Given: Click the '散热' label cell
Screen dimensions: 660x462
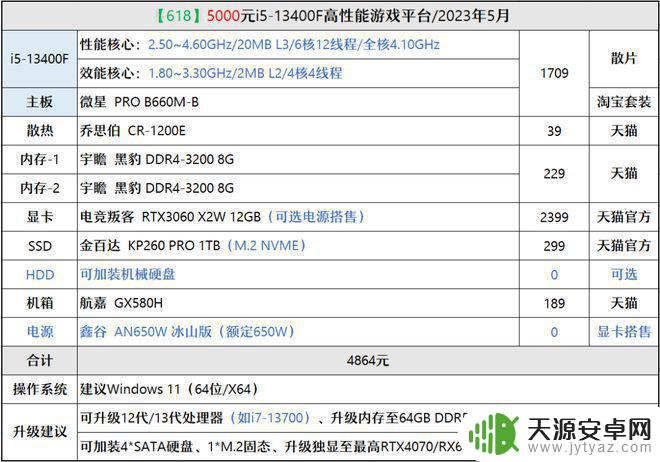Looking at the screenshot, I should click(x=40, y=131).
